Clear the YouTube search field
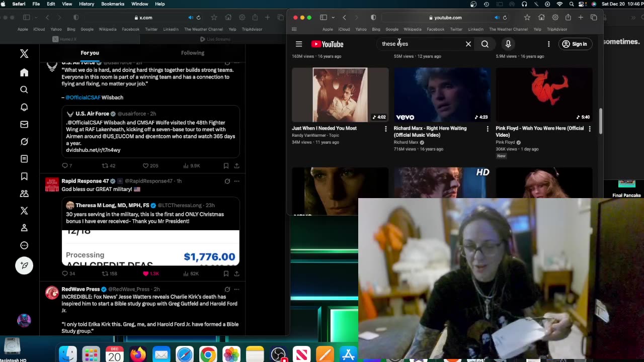The width and height of the screenshot is (644, 362). [x=468, y=44]
